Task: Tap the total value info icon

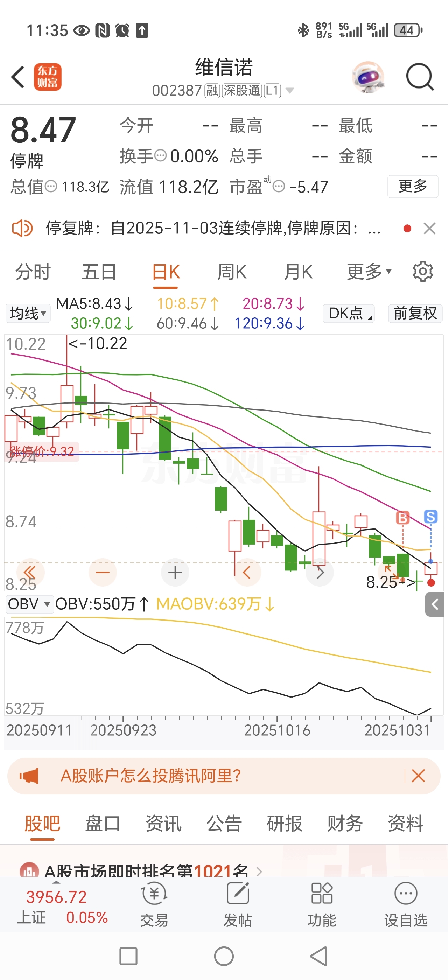Action: click(x=51, y=187)
